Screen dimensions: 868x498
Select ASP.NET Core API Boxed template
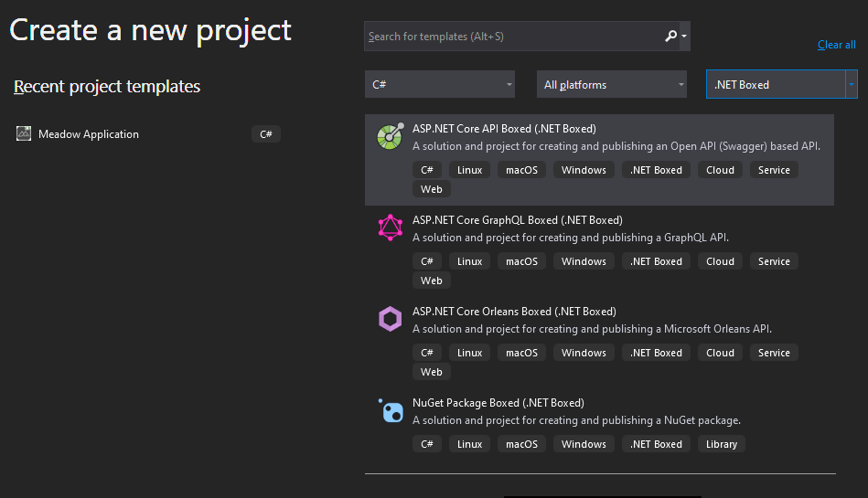pyautogui.click(x=599, y=160)
